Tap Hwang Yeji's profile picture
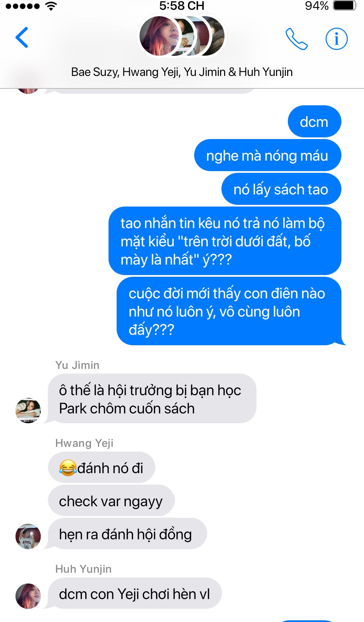The image size is (364, 622). coord(28,536)
